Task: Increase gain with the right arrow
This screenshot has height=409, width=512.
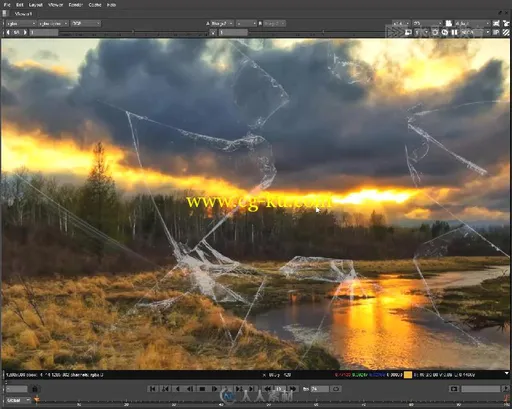Action: coord(25,32)
